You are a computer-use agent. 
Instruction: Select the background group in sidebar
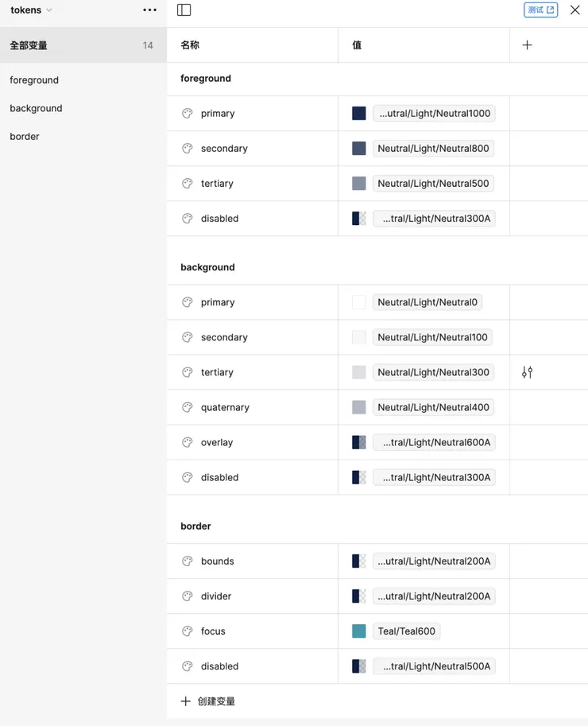36,108
